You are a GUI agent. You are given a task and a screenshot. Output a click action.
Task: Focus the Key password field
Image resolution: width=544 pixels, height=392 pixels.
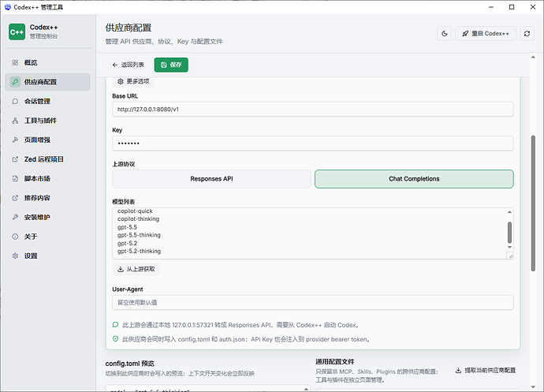pos(312,144)
